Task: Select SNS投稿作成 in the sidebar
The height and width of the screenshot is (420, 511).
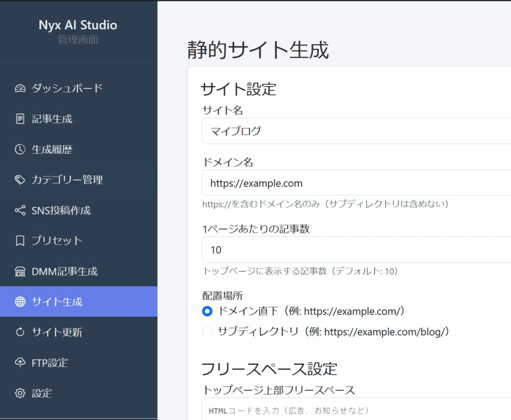Action: (x=78, y=210)
